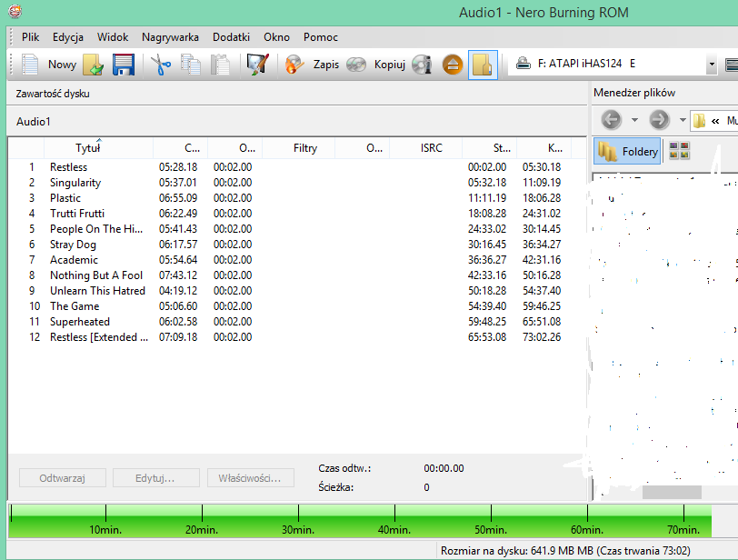Click the 40min. marker on capacity bar
Screen dimensions: 738x560
pos(394,530)
